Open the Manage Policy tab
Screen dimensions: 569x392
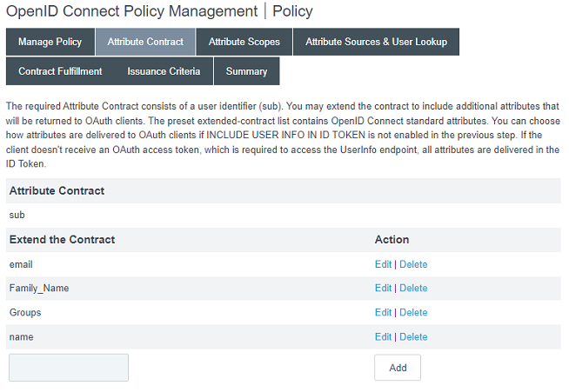(x=50, y=42)
